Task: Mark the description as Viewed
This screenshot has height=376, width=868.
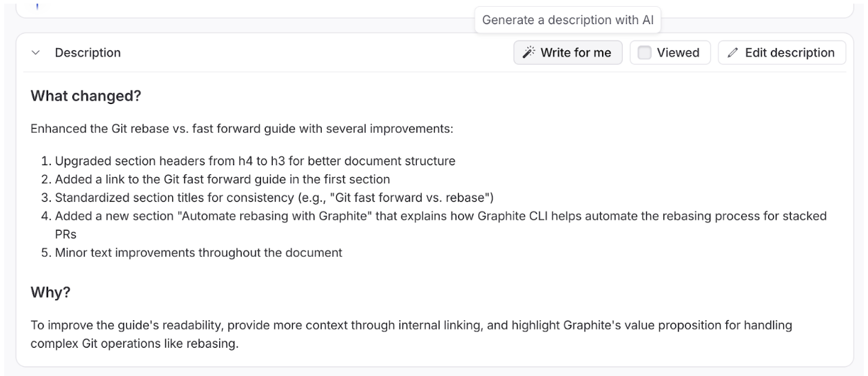Action: (x=645, y=53)
